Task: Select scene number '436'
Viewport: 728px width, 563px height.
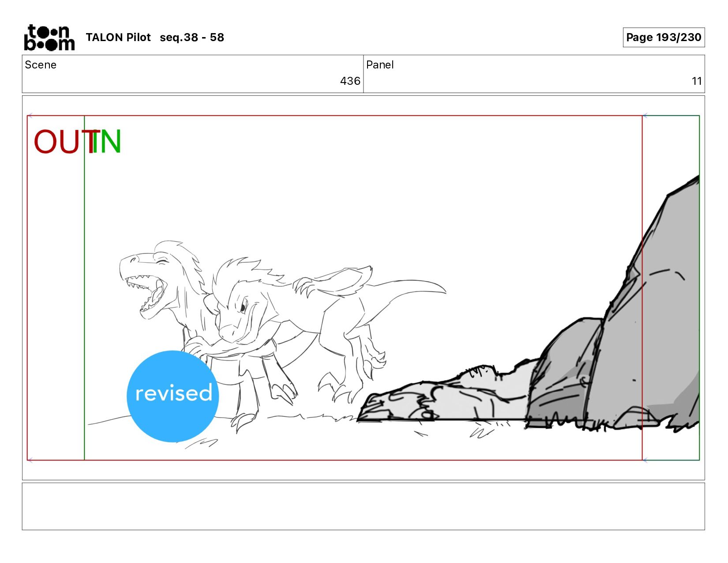Action: point(350,81)
